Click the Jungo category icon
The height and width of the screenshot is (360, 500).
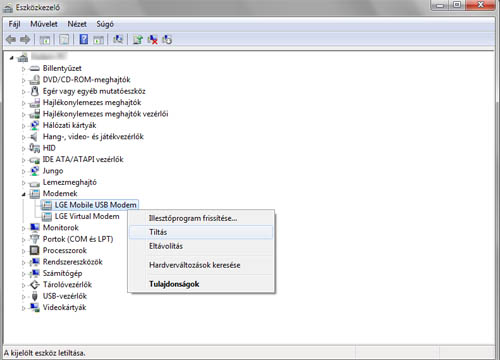tap(34, 171)
